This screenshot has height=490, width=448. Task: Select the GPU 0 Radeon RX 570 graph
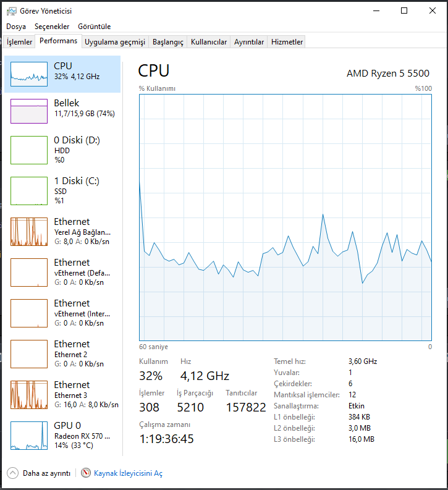[x=29, y=435]
